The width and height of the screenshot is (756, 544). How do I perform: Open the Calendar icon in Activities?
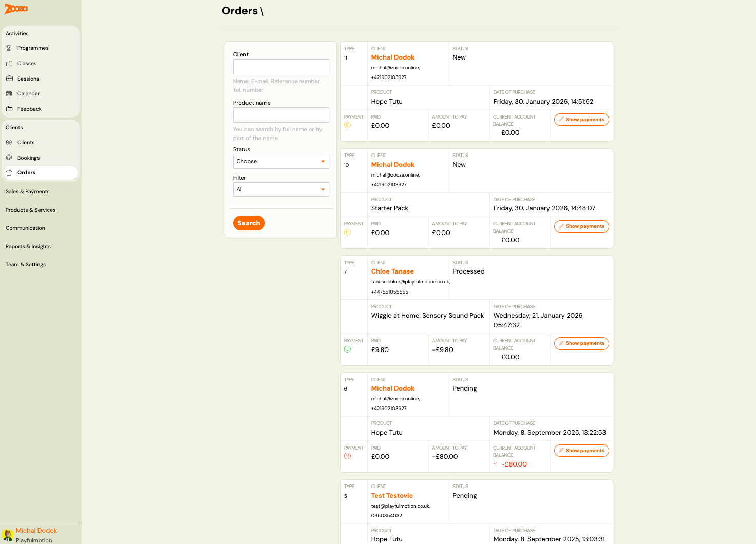[x=9, y=93]
